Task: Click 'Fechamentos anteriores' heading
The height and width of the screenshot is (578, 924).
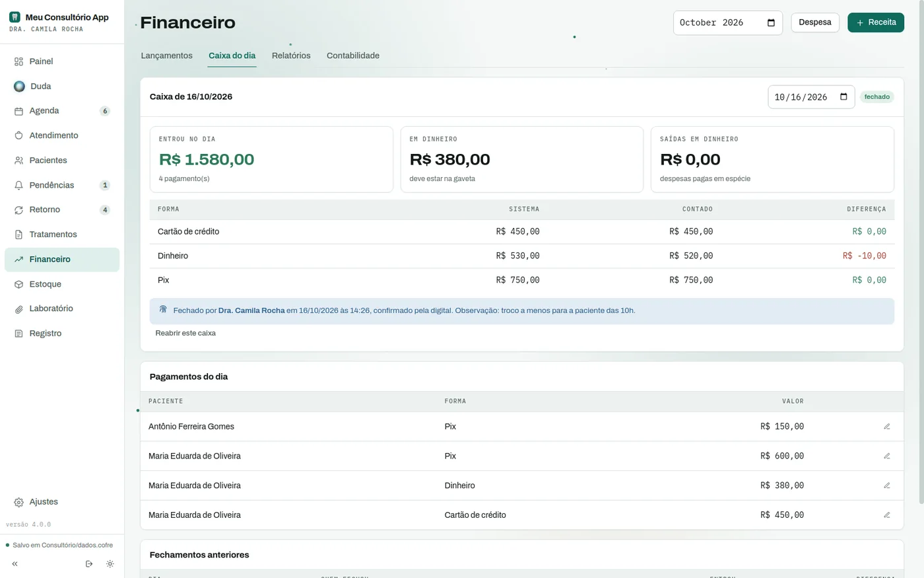Action: pos(199,555)
